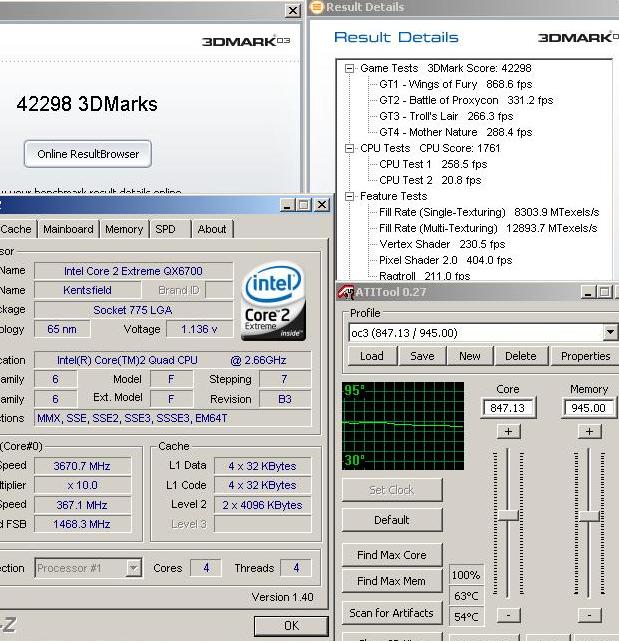
Task: Click the 3670.7 MHz core speed value
Action: click(82, 466)
